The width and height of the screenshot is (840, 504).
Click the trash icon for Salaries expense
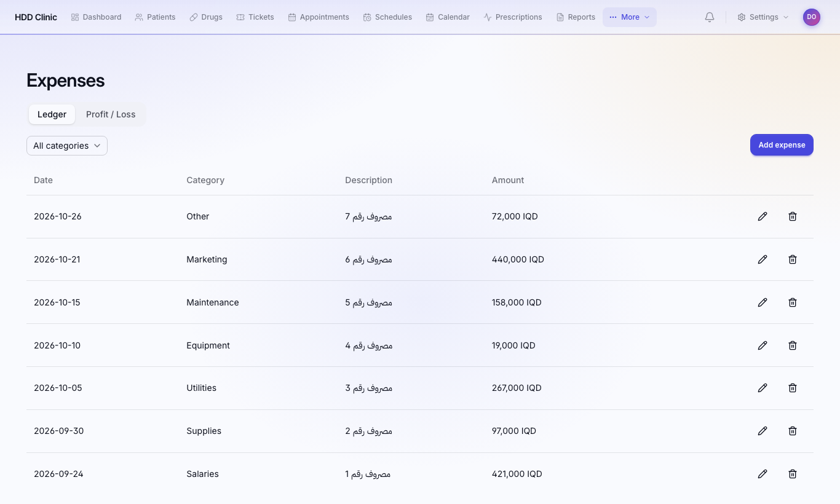[793, 474]
